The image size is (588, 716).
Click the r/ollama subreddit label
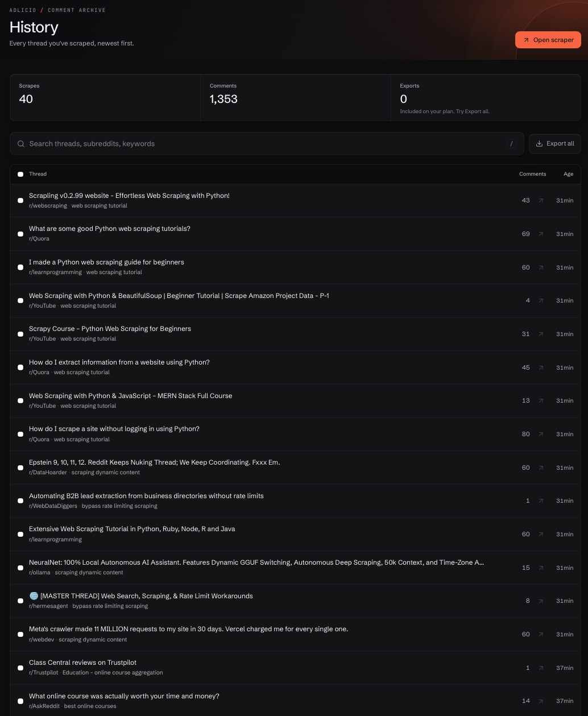(x=40, y=573)
